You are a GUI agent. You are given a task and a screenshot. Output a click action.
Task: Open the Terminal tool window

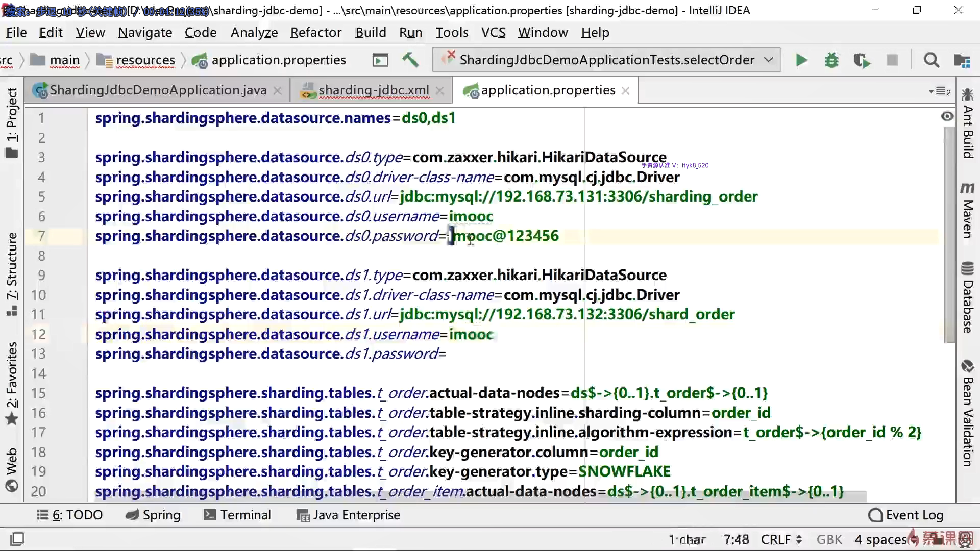click(x=237, y=515)
